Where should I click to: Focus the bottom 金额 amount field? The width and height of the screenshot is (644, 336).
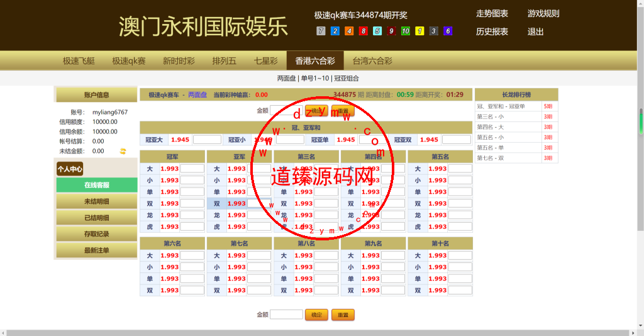click(286, 315)
